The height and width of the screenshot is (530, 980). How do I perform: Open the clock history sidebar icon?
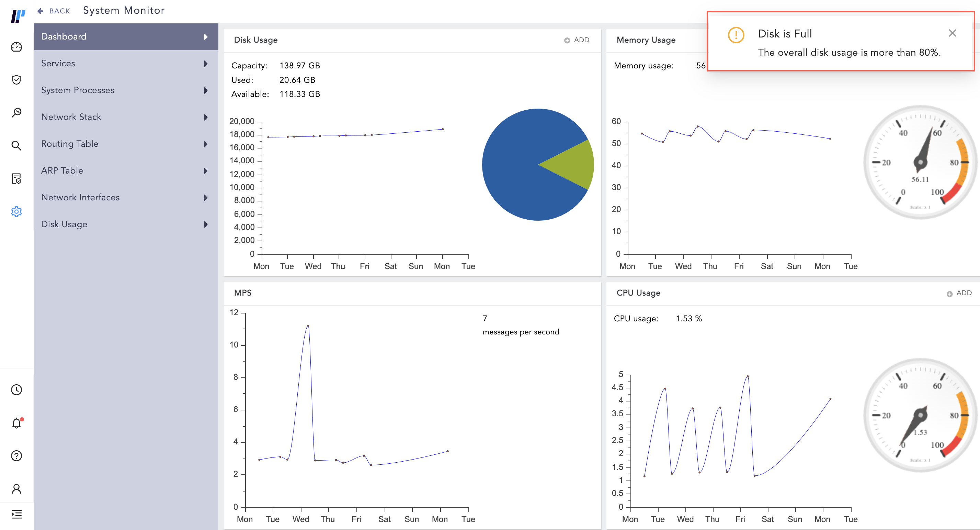point(16,390)
